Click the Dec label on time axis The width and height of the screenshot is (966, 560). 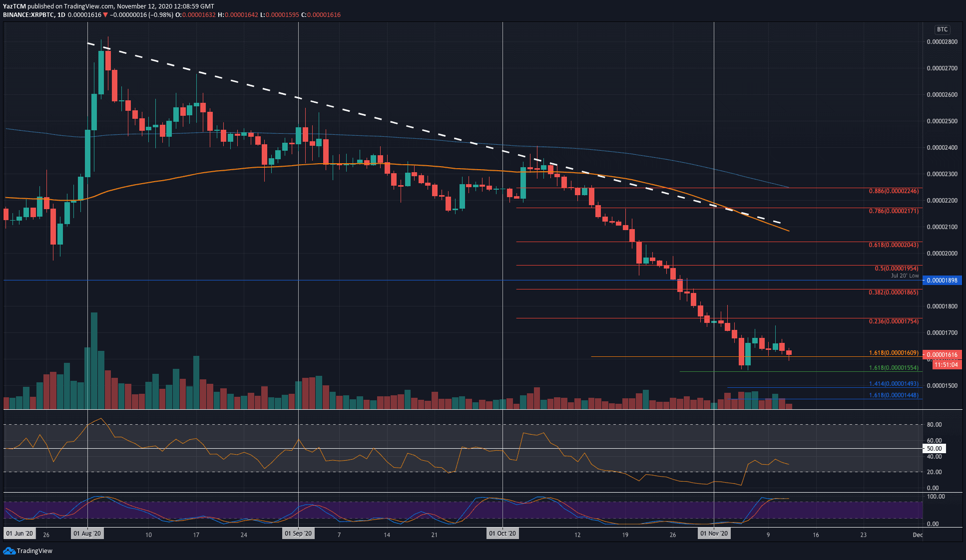918,535
